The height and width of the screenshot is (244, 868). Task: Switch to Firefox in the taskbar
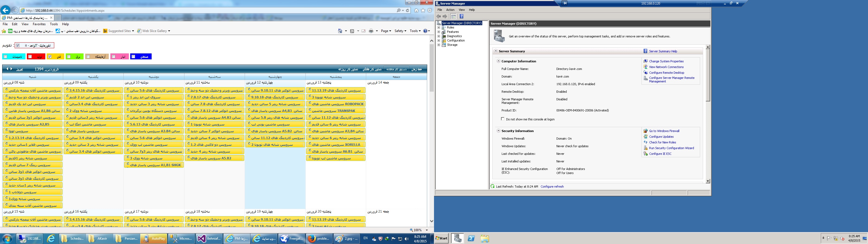[x=319, y=239]
